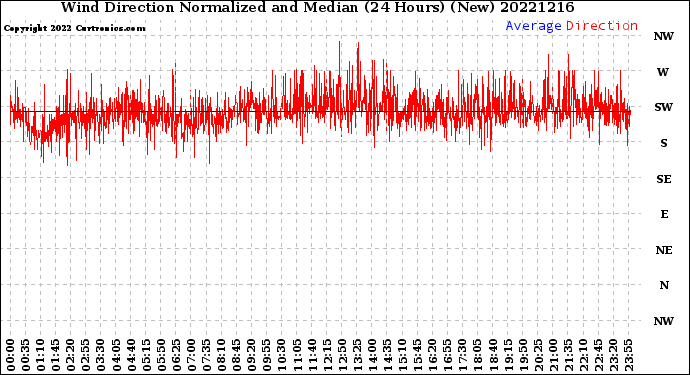This screenshot has width=690, height=375.
Task: Click the '04:05' time axis label
Action: pos(116,355)
